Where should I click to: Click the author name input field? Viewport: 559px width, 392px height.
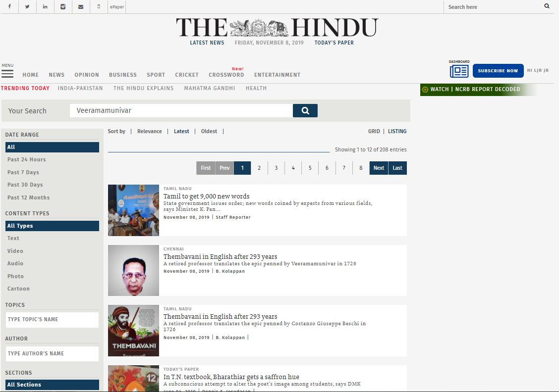click(x=52, y=354)
